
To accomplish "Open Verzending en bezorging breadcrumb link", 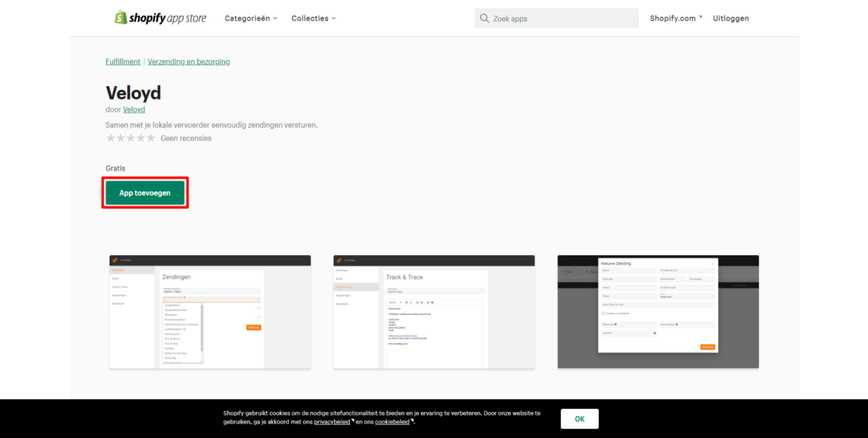I will (189, 61).
